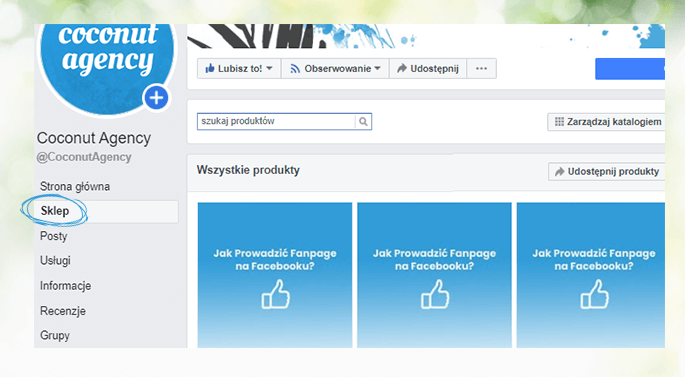Click the magnifier search icon in the product search
The width and height of the screenshot is (685, 377).
[x=363, y=121]
